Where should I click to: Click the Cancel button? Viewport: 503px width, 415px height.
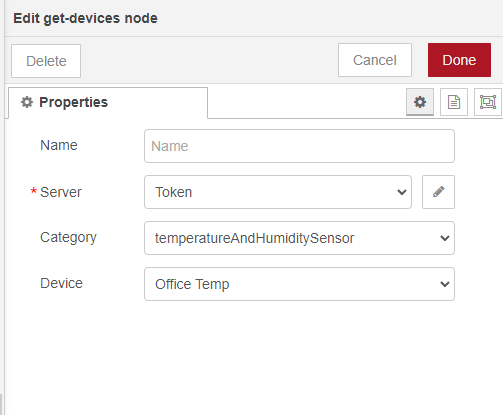375,60
